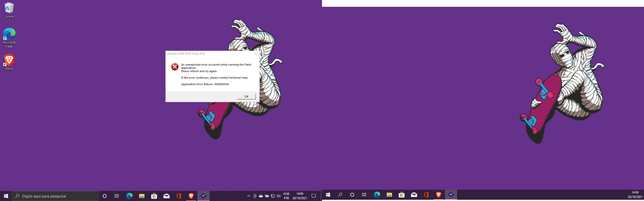Open Task View beside the search box taskbar
The height and width of the screenshot is (201, 644).
(117, 196)
